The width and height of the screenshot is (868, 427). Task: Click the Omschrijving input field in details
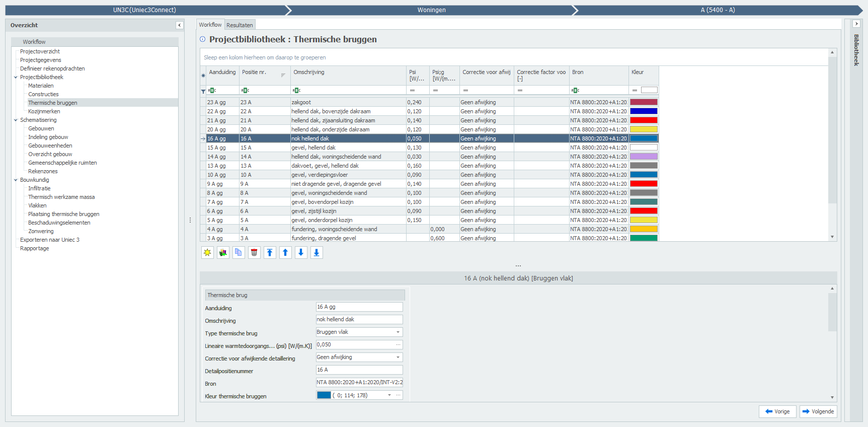pos(359,320)
